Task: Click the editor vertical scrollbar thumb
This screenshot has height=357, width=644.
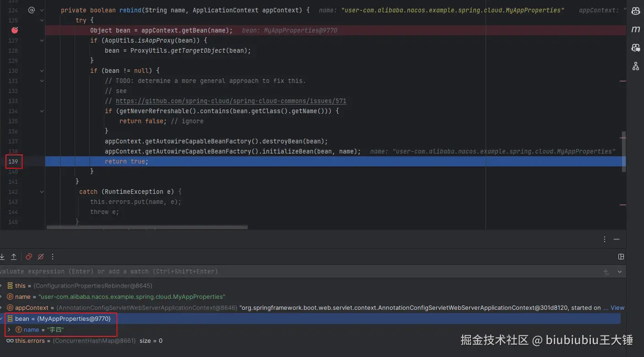Action: point(623,152)
